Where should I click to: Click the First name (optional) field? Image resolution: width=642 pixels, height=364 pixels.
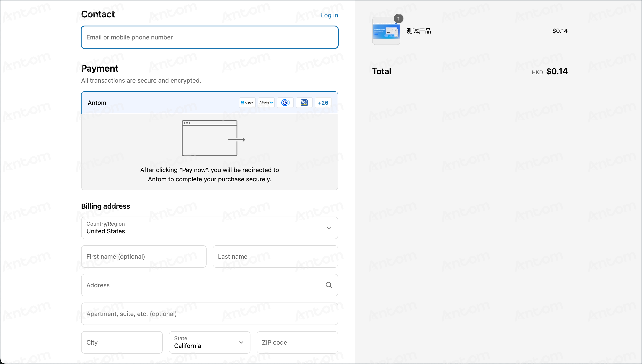(144, 256)
